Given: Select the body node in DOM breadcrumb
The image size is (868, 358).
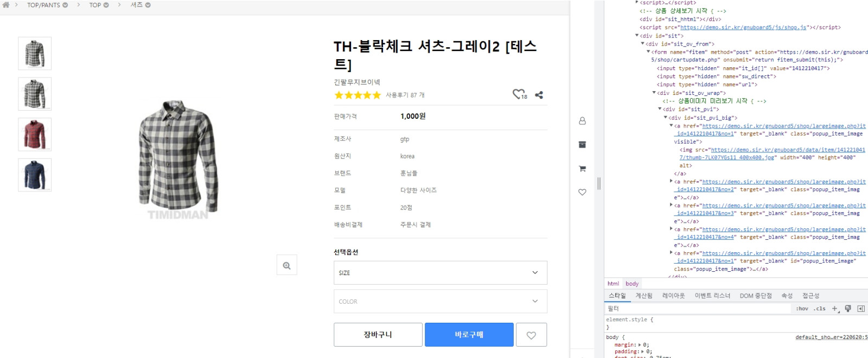Looking at the screenshot, I should (632, 284).
